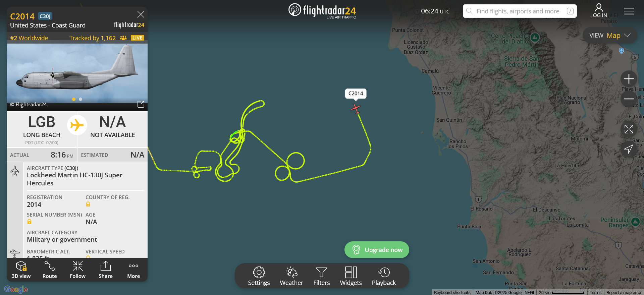Toggle fullscreen map mode

[x=629, y=129]
